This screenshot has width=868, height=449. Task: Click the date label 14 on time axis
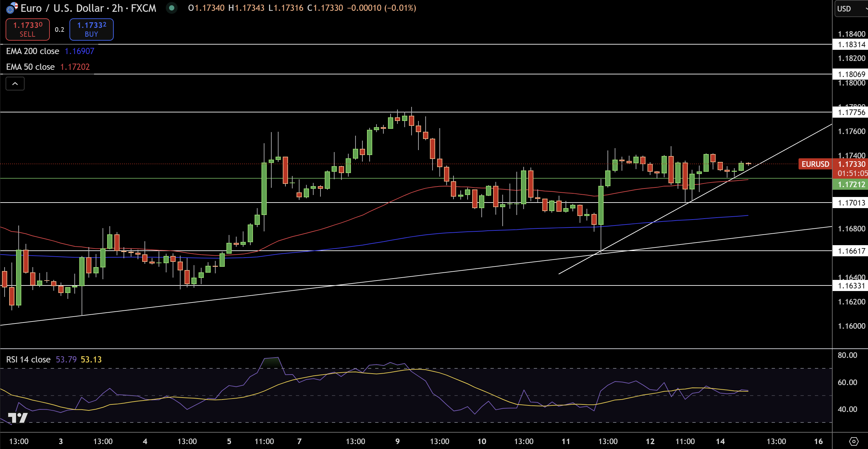coord(721,441)
